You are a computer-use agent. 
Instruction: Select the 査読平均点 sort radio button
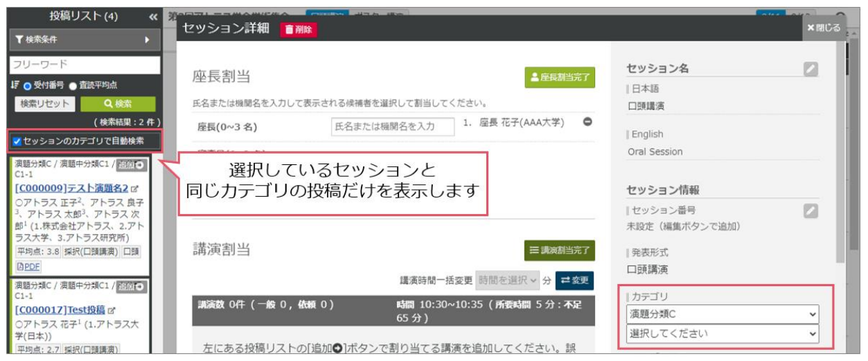pos(73,86)
